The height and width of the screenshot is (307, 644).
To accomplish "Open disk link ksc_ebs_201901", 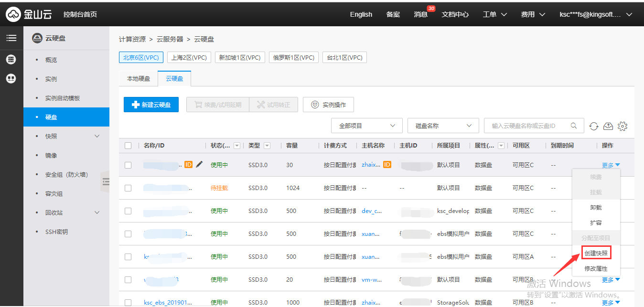I will [x=168, y=302].
